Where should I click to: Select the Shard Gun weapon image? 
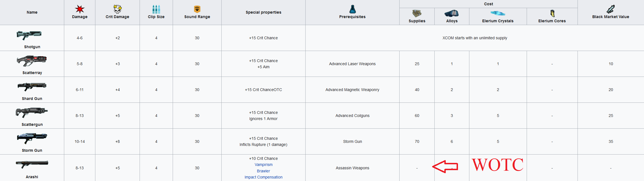pyautogui.click(x=32, y=87)
